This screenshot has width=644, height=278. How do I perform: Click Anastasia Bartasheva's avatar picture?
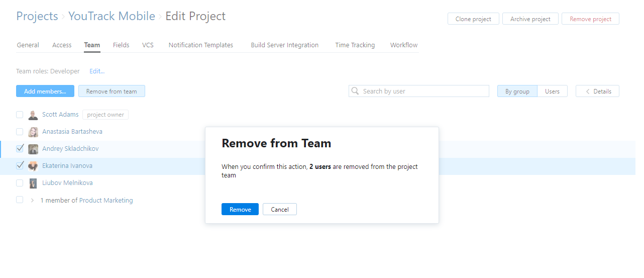(33, 132)
